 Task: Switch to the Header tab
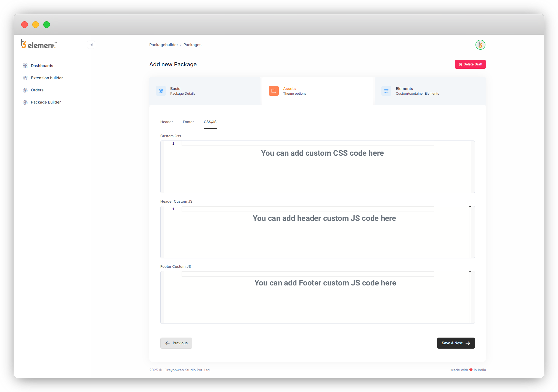click(x=166, y=122)
